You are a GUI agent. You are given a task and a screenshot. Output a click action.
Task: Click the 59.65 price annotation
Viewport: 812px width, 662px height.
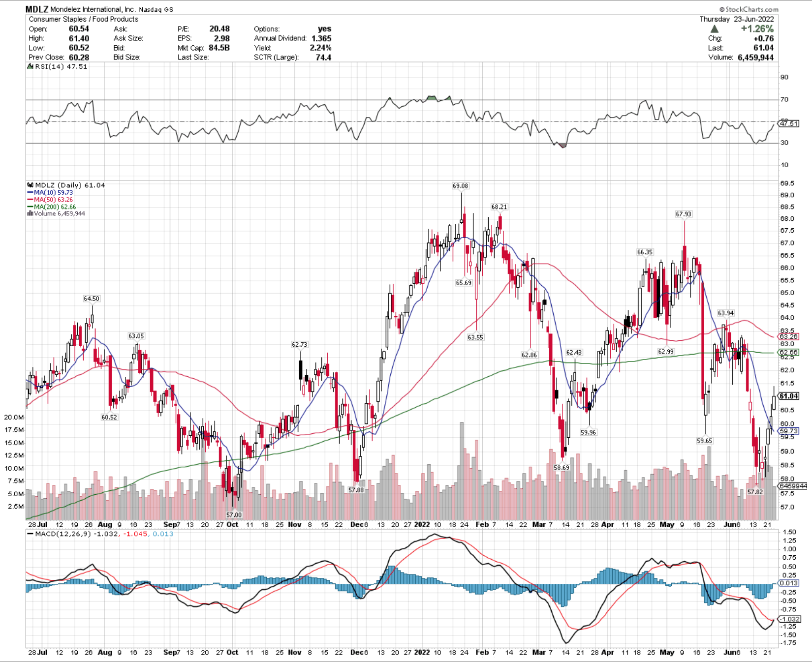click(x=705, y=441)
